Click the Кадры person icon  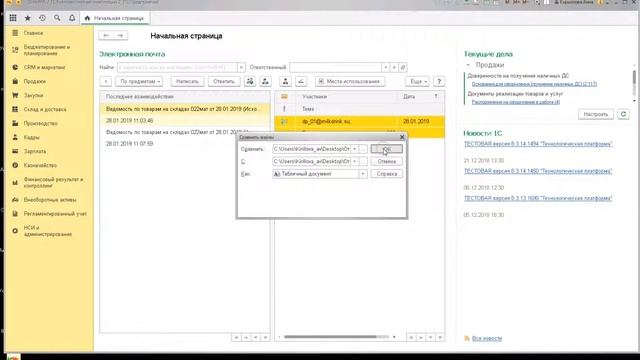click(15, 138)
